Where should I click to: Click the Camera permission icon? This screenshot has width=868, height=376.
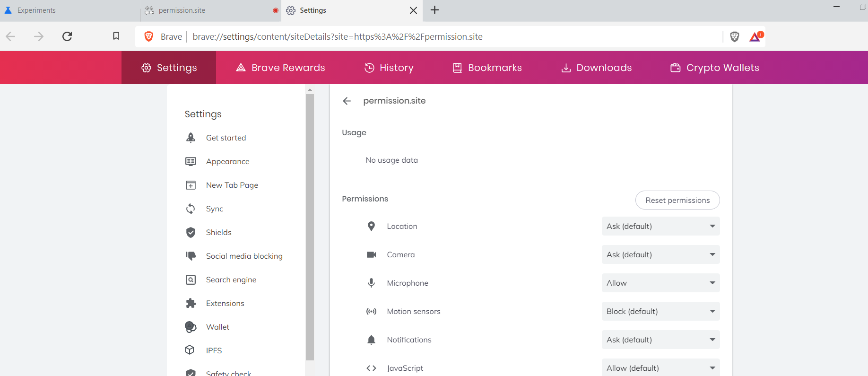(x=371, y=254)
